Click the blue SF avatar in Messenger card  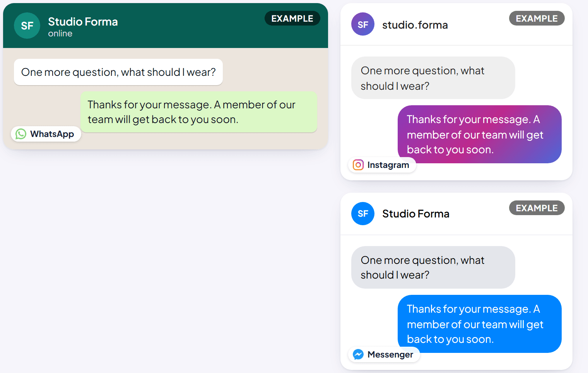(363, 214)
